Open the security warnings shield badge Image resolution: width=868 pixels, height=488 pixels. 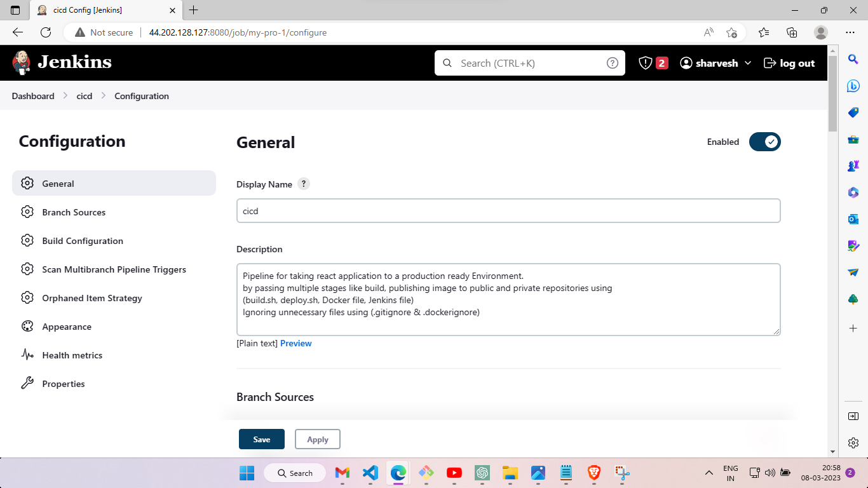point(653,62)
